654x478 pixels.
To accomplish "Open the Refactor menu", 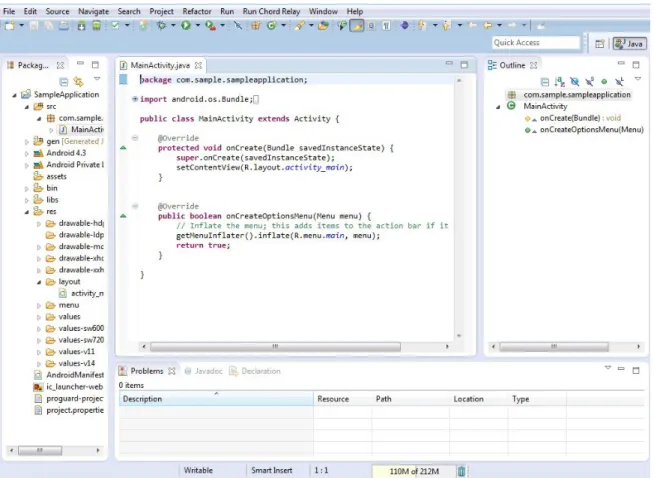I will 197,11.
